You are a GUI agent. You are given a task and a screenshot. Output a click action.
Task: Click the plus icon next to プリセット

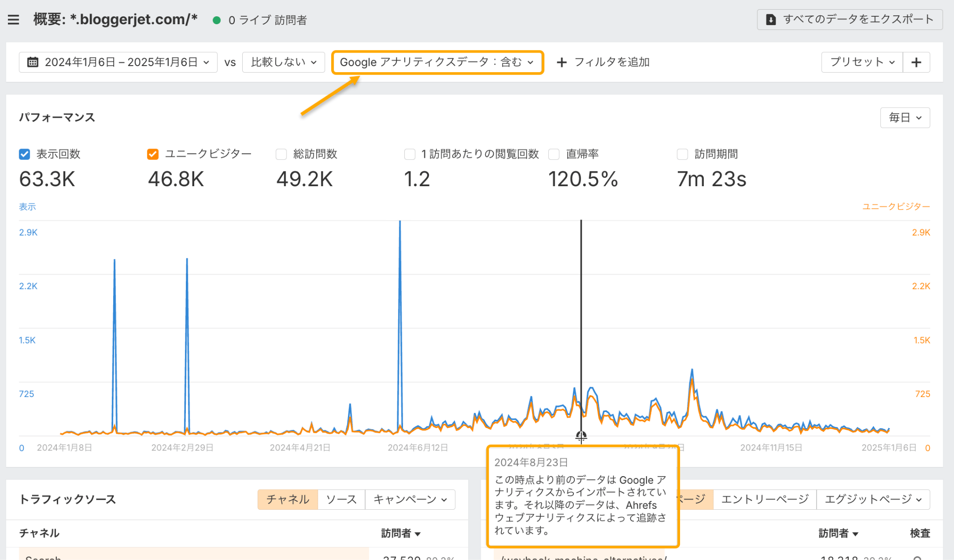pyautogui.click(x=916, y=62)
